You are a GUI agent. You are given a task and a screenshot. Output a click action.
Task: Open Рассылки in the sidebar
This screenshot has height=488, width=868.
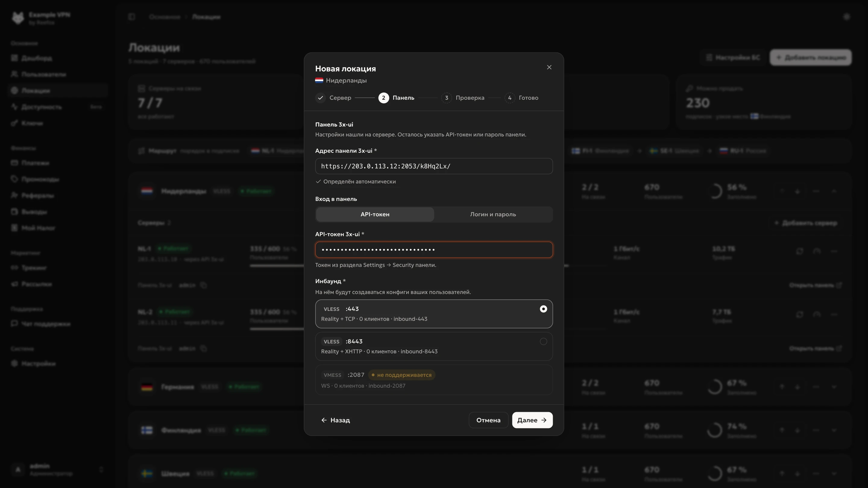coord(57,284)
